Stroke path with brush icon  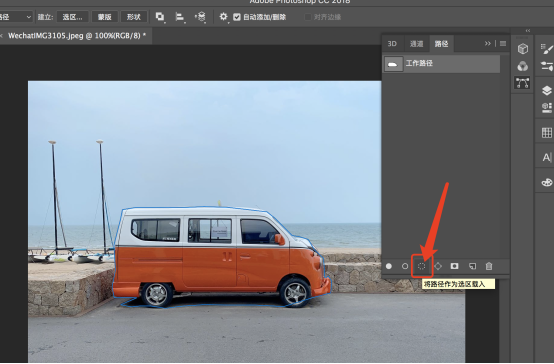click(x=405, y=266)
